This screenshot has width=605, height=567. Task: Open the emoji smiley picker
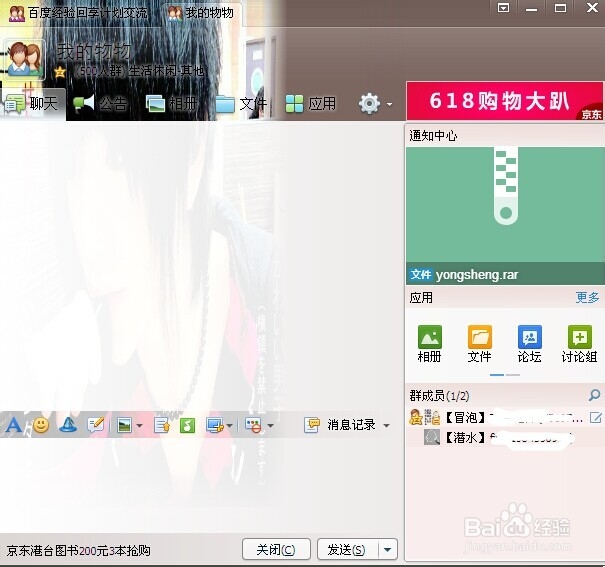(41, 425)
